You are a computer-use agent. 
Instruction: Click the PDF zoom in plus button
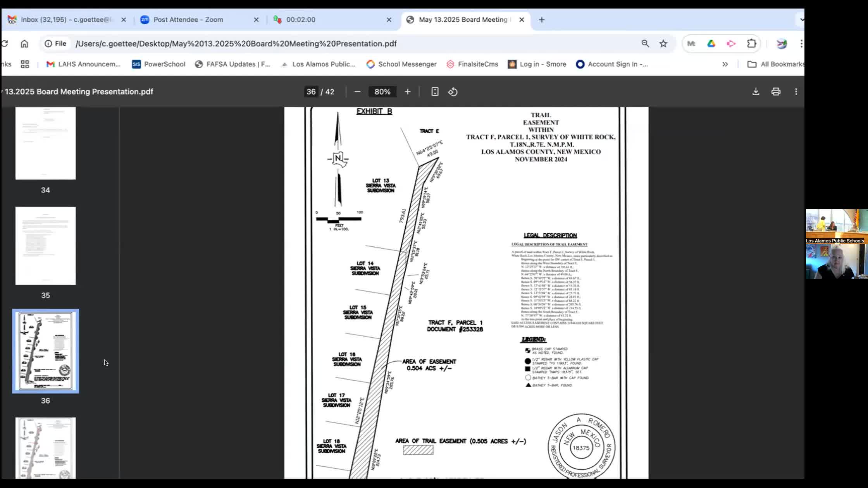(407, 92)
